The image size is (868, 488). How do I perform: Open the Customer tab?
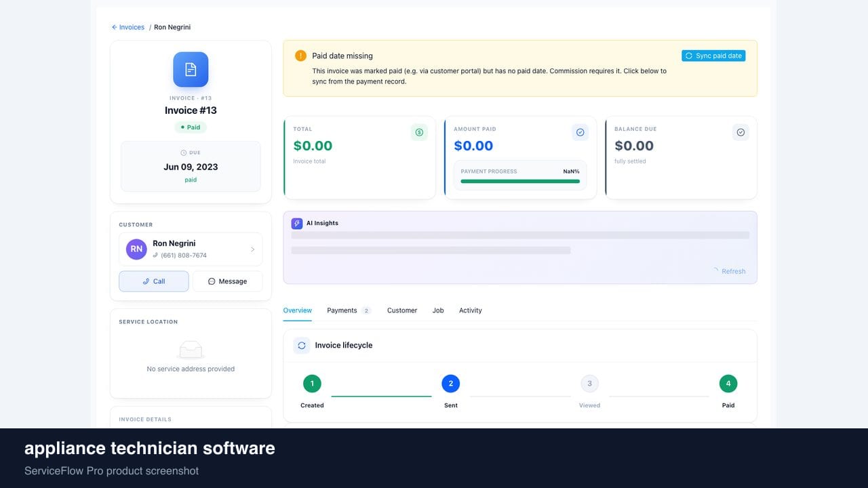click(x=402, y=310)
